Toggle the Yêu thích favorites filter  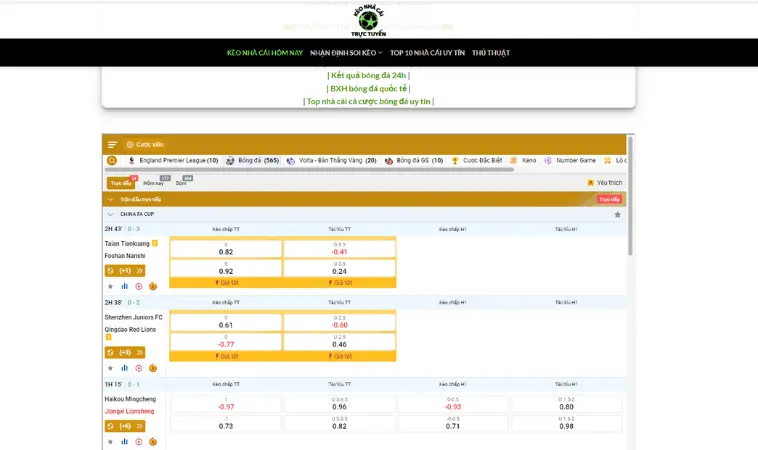pyautogui.click(x=604, y=183)
